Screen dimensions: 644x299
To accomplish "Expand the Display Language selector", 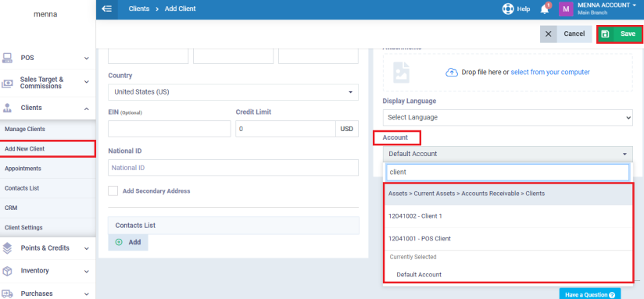I will point(508,117).
